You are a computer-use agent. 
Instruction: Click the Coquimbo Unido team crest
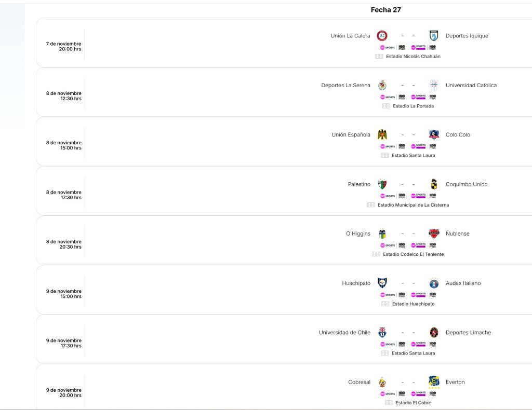[x=434, y=184]
